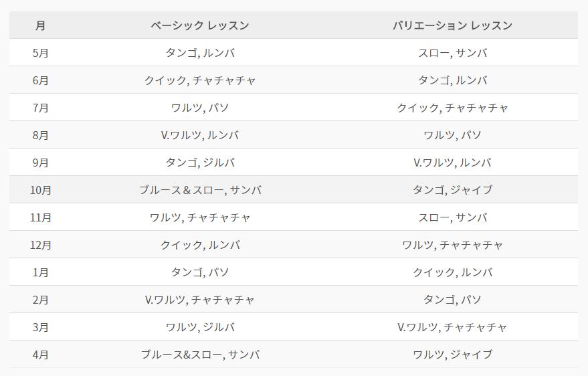The height and width of the screenshot is (376, 588).
Task: Click the 7月 basic cell ワルツ, パソ
Action: tap(200, 108)
